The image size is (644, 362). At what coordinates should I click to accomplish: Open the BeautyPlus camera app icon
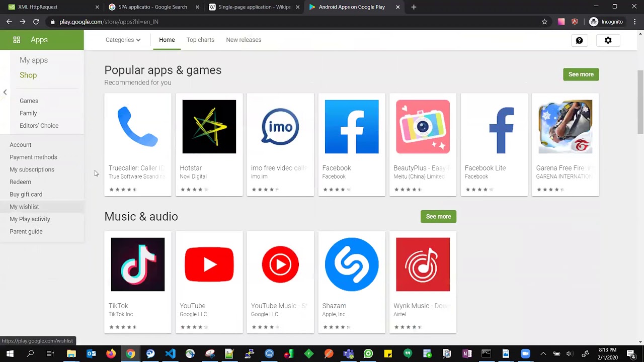coord(423,127)
